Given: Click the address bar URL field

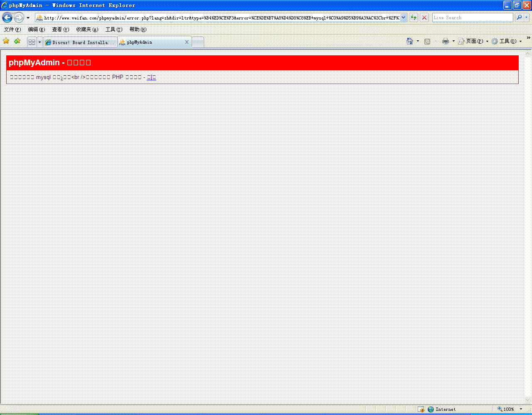Looking at the screenshot, I should (222, 18).
